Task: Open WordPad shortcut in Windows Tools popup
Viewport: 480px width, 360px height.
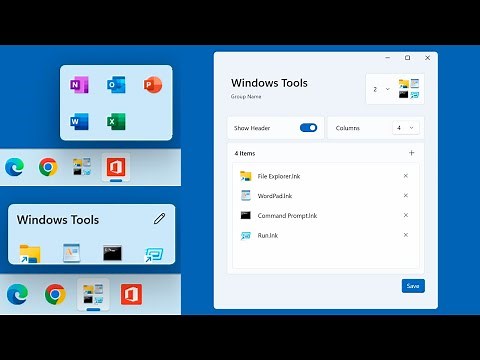Action: [x=71, y=253]
